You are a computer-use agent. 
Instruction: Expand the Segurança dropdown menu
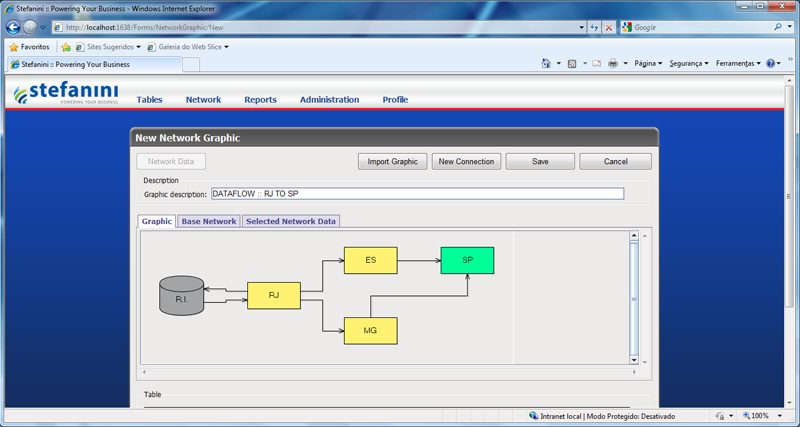tap(688, 63)
